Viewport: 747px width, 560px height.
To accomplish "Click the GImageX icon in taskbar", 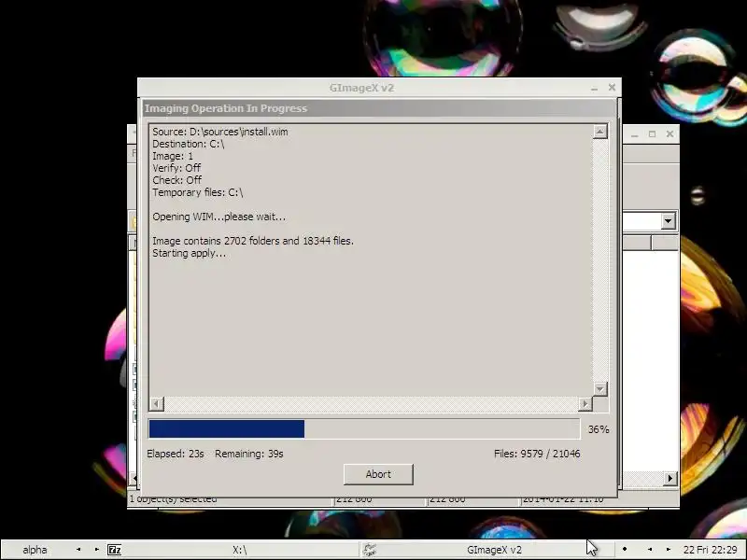I will [369, 550].
